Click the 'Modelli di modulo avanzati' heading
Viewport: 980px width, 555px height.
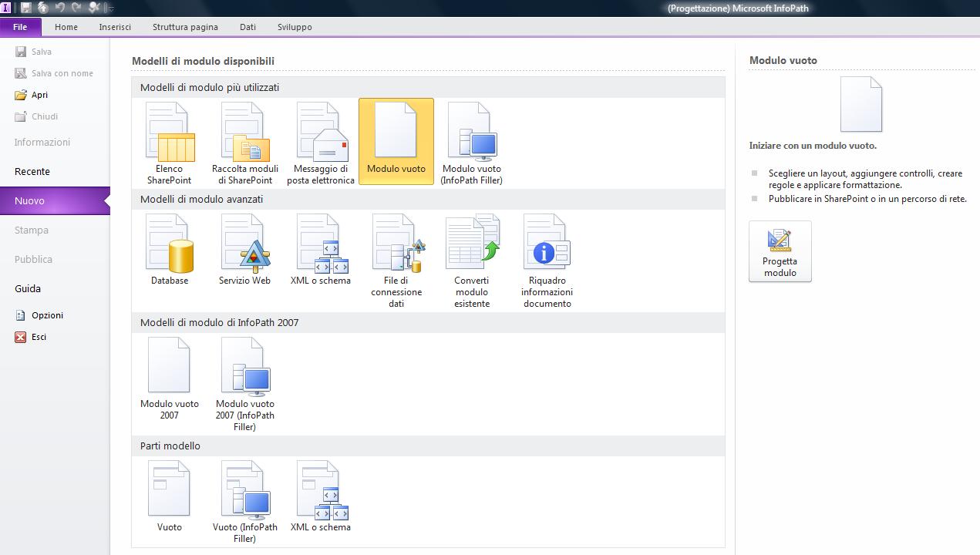(202, 200)
